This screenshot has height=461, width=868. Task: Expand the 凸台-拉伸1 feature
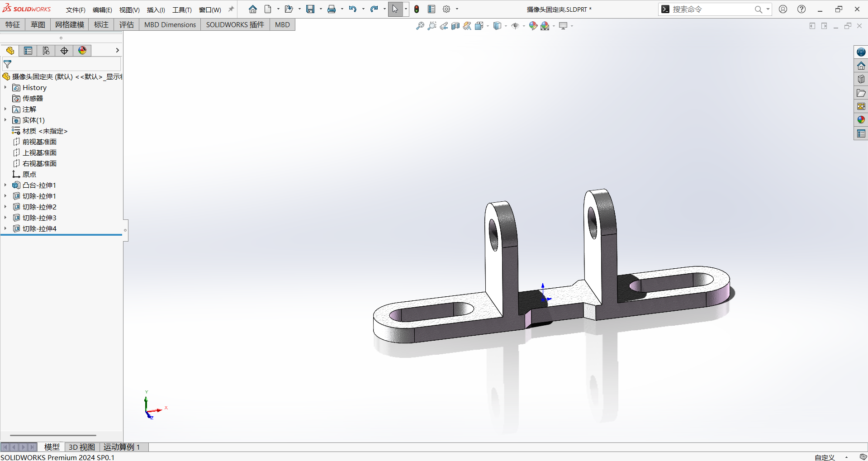[5, 185]
